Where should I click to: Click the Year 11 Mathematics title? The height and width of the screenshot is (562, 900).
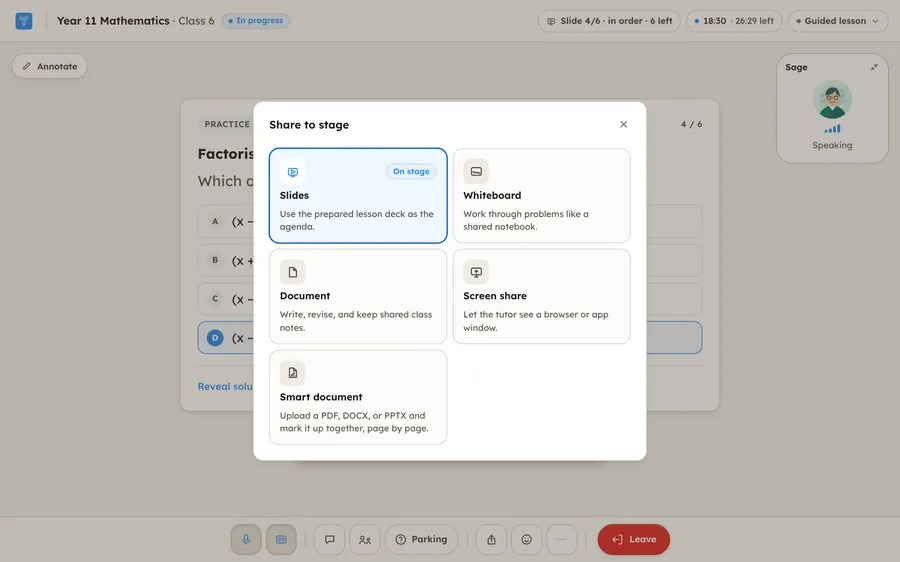(x=113, y=21)
